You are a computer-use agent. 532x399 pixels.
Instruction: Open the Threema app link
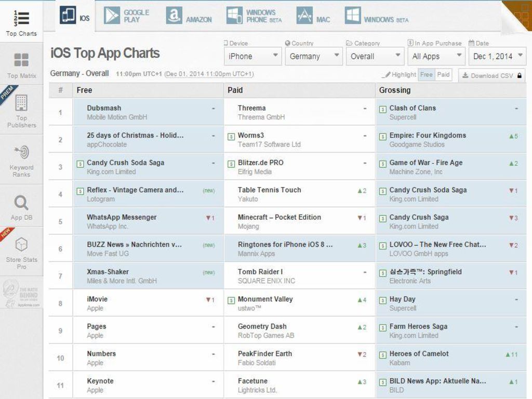[x=252, y=108]
